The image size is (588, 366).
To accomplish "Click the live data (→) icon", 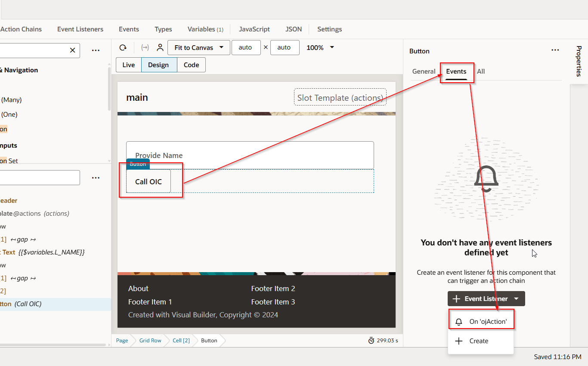I will (x=145, y=47).
